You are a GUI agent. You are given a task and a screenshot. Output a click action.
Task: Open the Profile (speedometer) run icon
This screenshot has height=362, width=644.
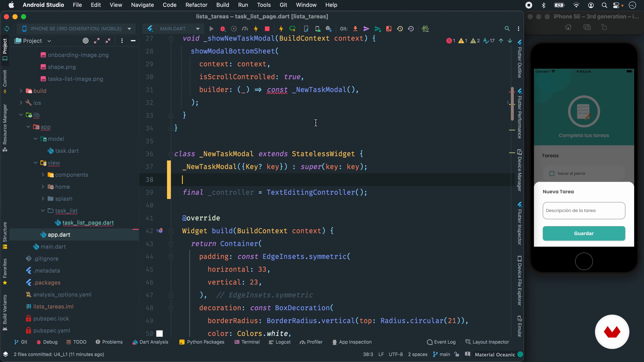tap(245, 29)
